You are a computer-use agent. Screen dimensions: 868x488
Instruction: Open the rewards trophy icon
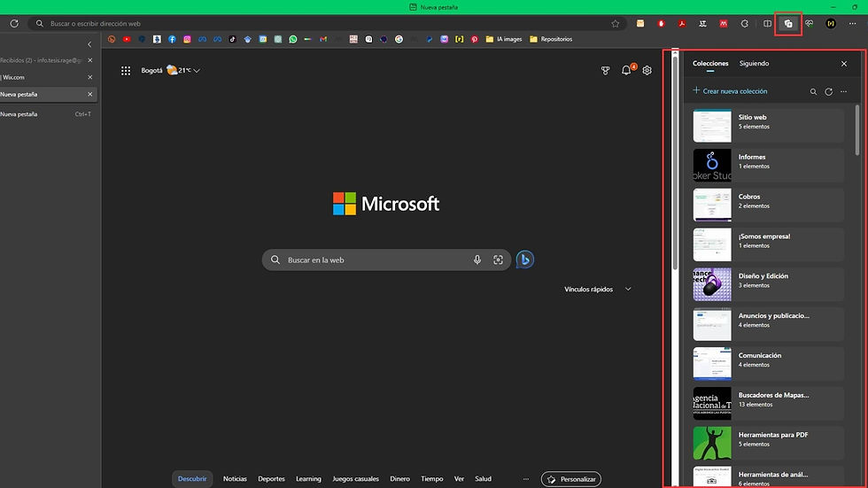click(605, 70)
